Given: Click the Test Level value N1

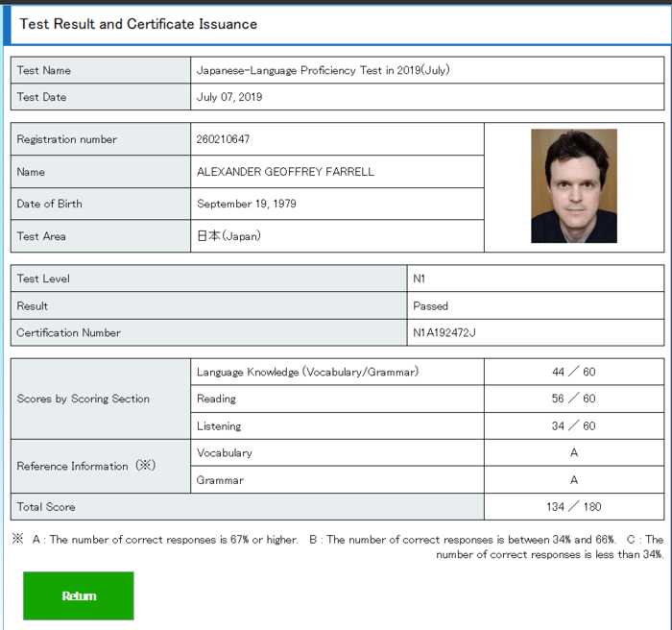Looking at the screenshot, I should click(420, 279).
